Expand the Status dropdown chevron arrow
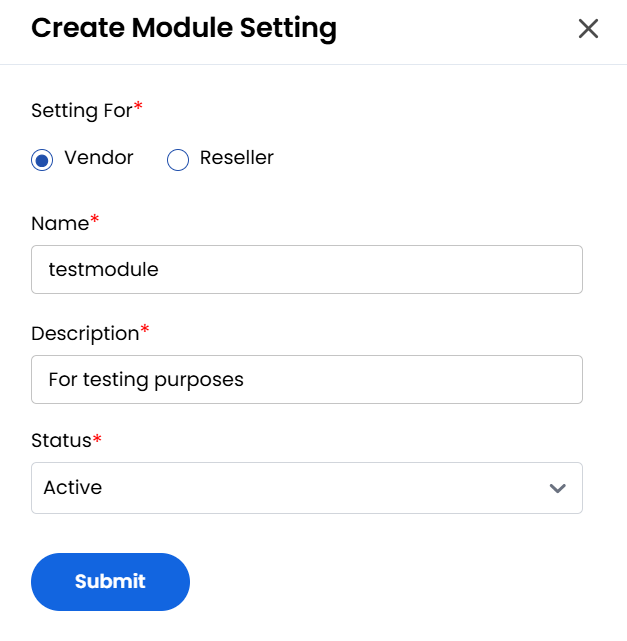The width and height of the screenshot is (627, 641). pos(557,488)
